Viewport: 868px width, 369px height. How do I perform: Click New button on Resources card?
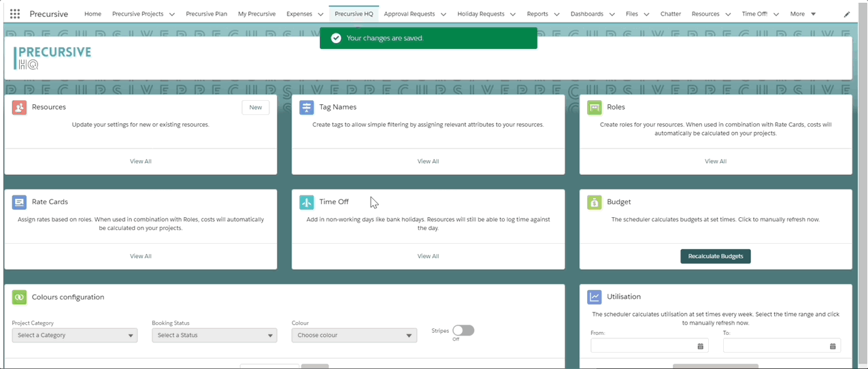click(x=256, y=108)
